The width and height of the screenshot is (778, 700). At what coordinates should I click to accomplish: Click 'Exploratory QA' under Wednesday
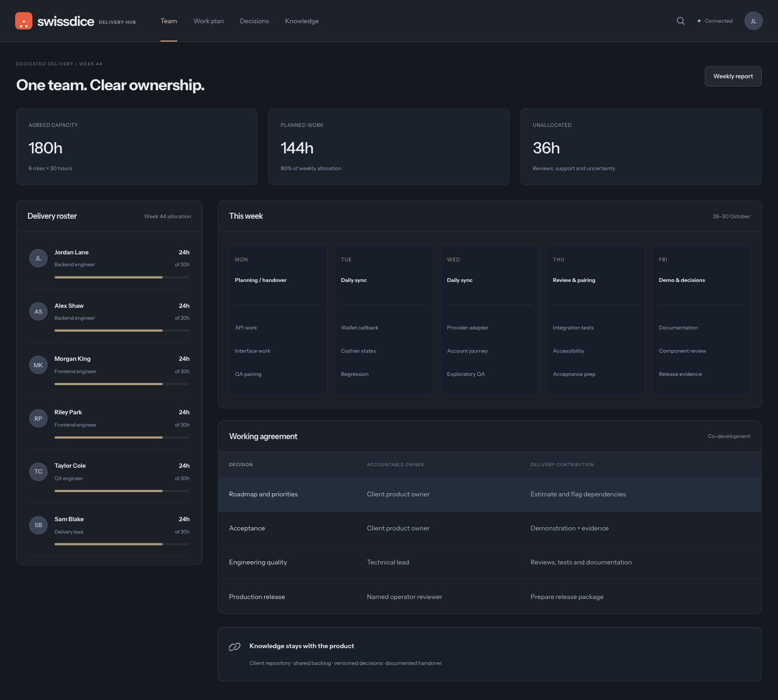point(466,374)
